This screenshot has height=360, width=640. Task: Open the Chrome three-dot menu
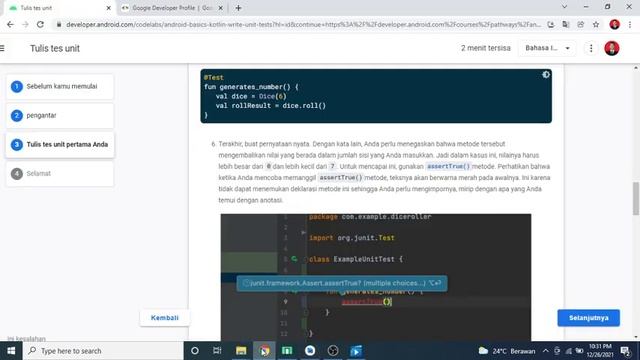click(x=630, y=24)
